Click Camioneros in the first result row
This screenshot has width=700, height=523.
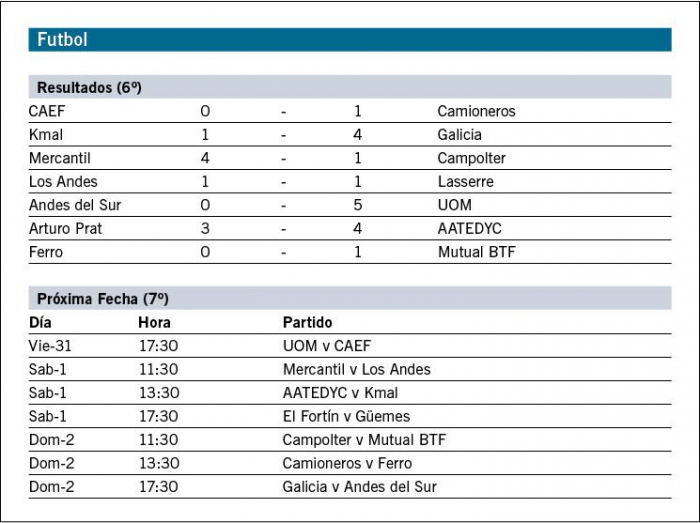tap(476, 111)
